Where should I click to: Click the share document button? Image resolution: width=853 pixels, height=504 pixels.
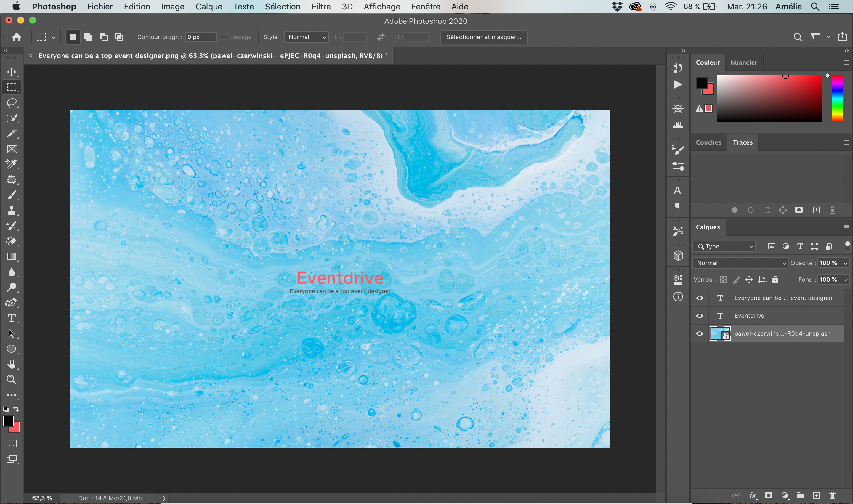pos(842,37)
